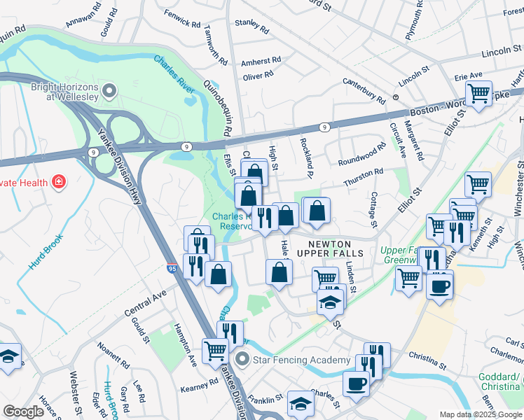Click the shopping cart marker near Erie Ave
Viewport: 524px width, 420px height.
tap(479, 94)
